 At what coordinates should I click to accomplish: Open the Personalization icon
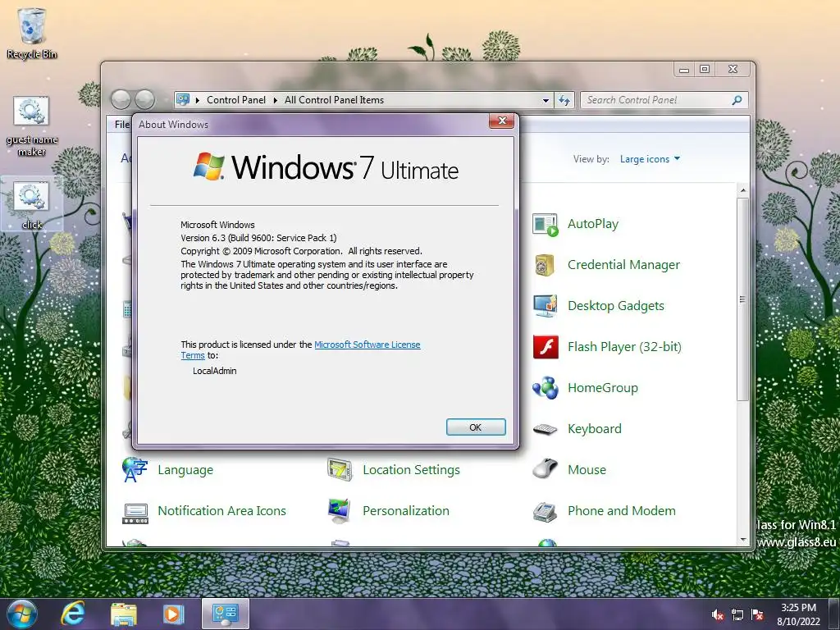(340, 511)
